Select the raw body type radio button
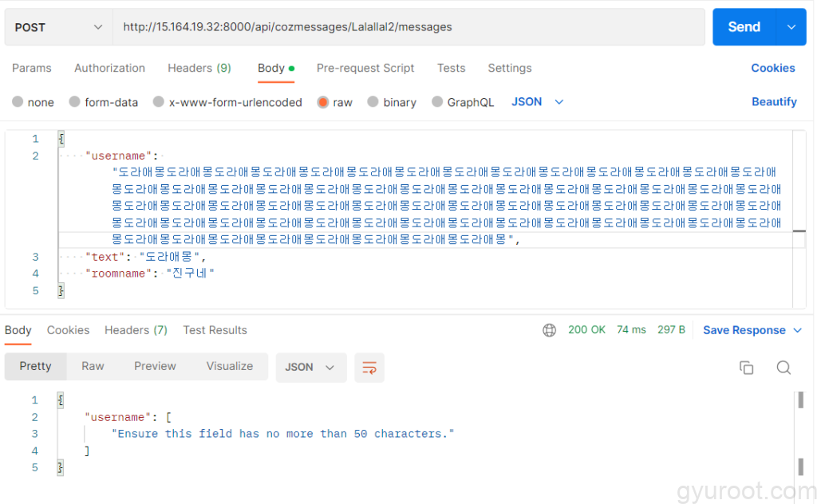Viewport: 817px width, 504px height. coord(322,102)
